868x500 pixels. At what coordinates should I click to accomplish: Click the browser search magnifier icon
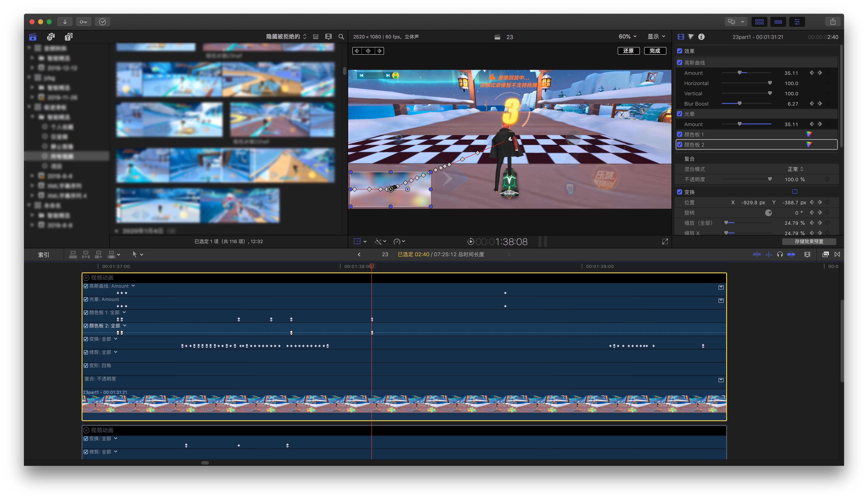click(x=341, y=37)
